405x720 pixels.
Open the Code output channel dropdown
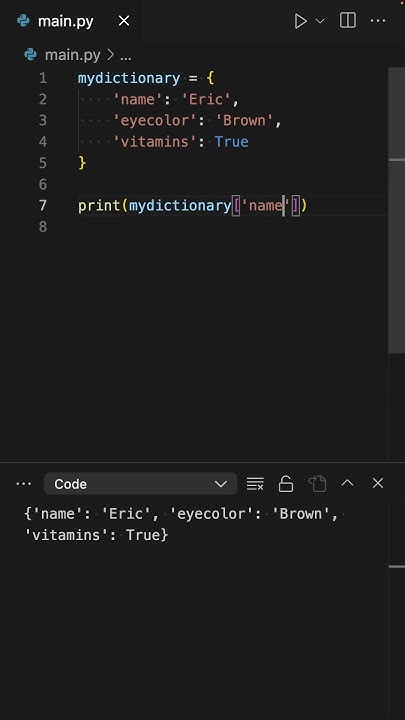pyautogui.click(x=141, y=484)
